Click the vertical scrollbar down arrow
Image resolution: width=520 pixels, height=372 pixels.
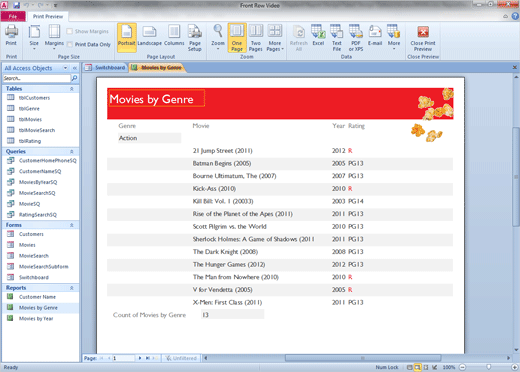click(x=516, y=350)
